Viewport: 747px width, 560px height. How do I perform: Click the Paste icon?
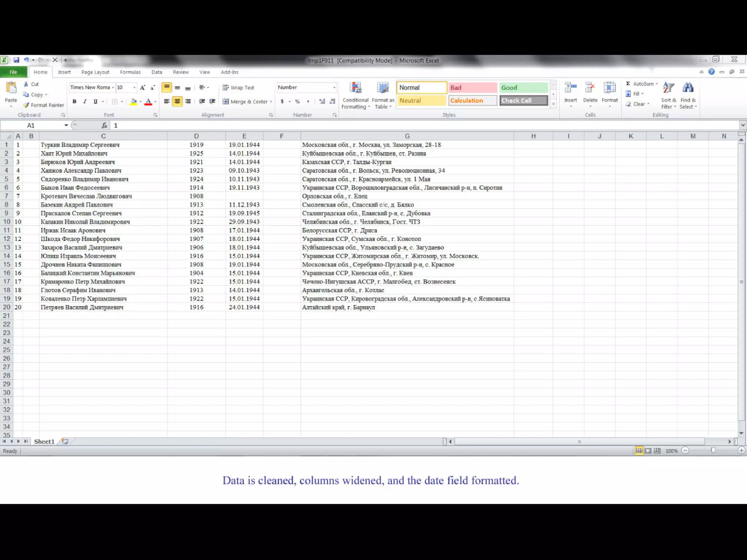[11, 88]
